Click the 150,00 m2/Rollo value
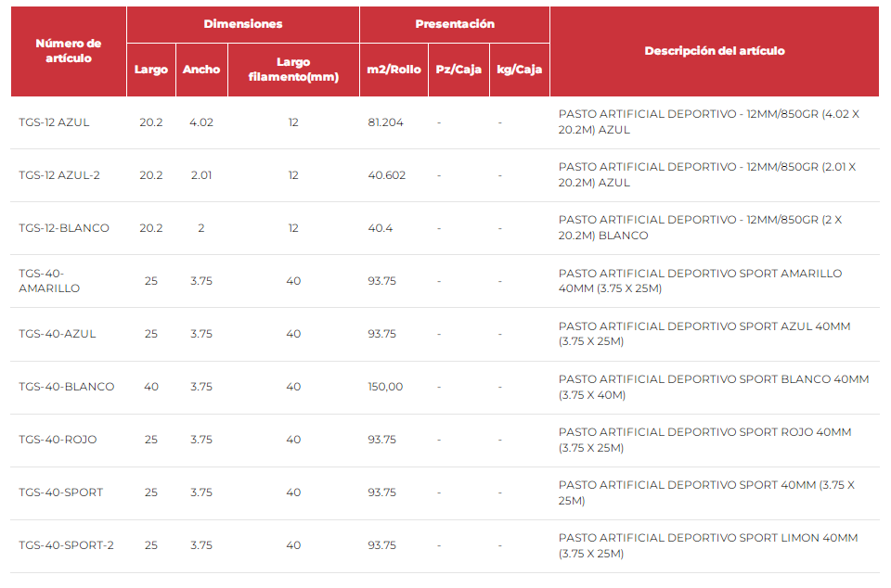This screenshot has width=891, height=588. point(386,387)
